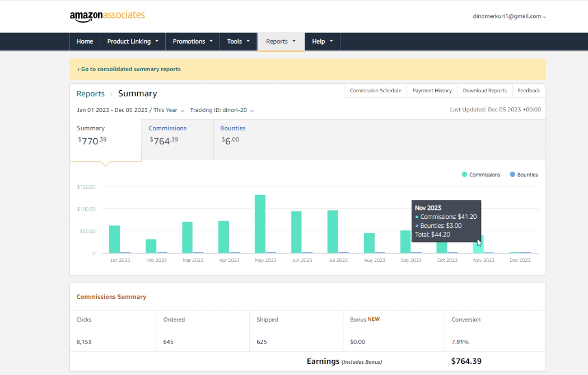Click the Bonus value $0.00
The width and height of the screenshot is (588, 375).
(x=357, y=342)
